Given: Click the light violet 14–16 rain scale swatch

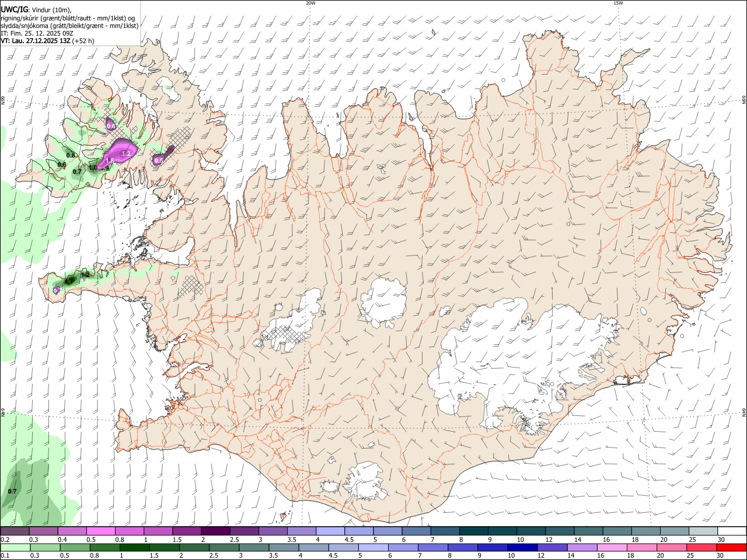Looking at the screenshot, I should (582, 547).
